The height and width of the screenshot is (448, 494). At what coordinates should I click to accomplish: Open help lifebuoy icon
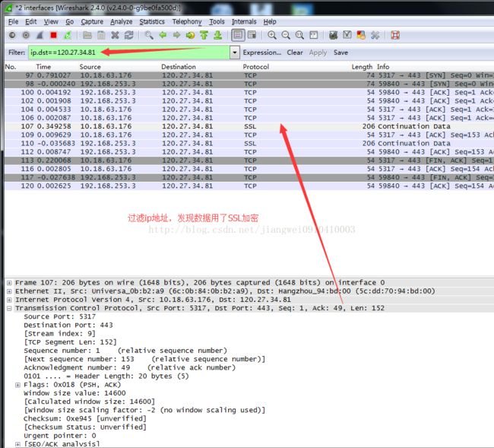(x=395, y=35)
